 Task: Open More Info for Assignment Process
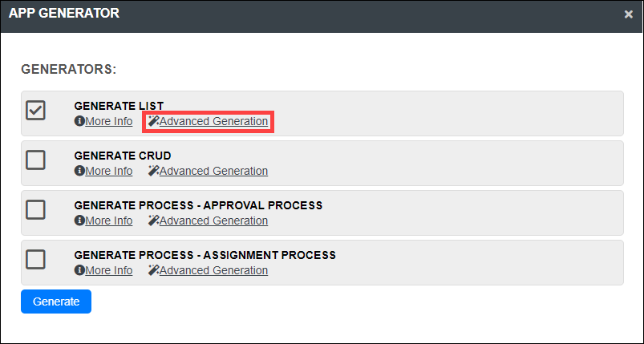pos(109,270)
